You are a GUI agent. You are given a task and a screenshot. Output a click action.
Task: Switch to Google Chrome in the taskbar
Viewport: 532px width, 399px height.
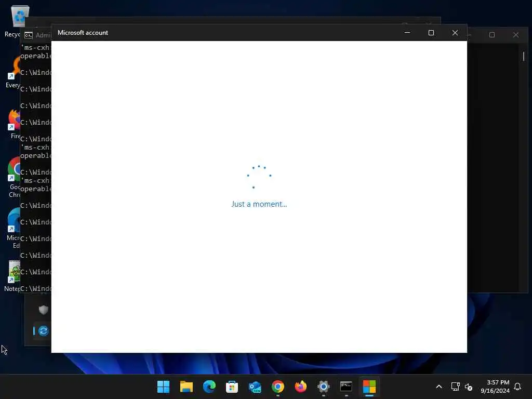(277, 387)
